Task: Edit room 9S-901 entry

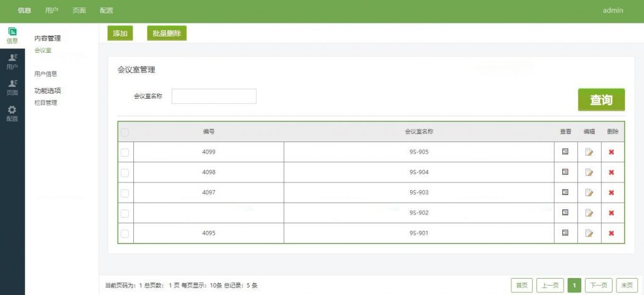Action: click(589, 233)
